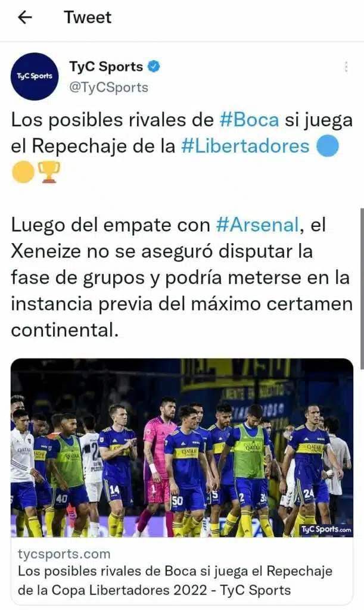The height and width of the screenshot is (610, 364).
Task: Open the TyC Sports profile avatar
Action: [x=34, y=76]
